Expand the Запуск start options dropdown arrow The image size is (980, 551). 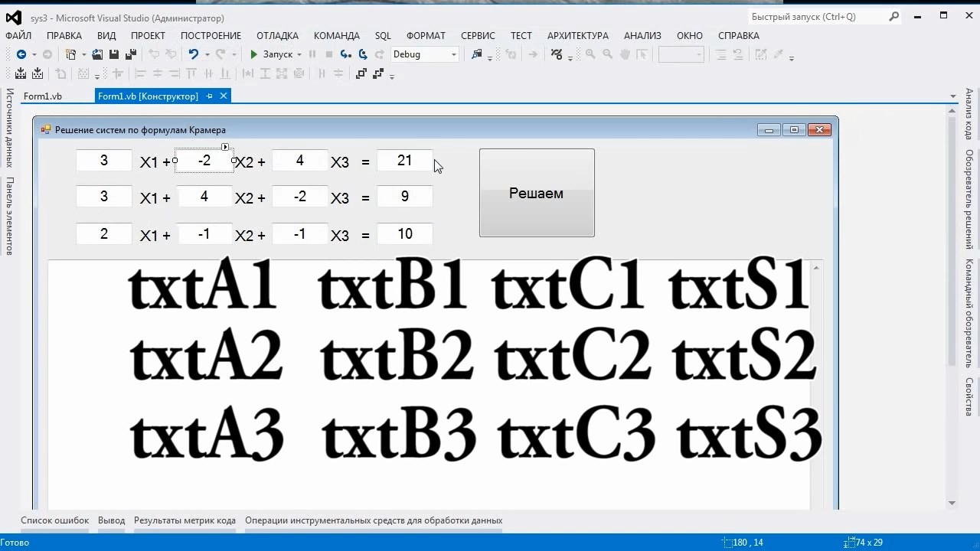pyautogui.click(x=299, y=54)
